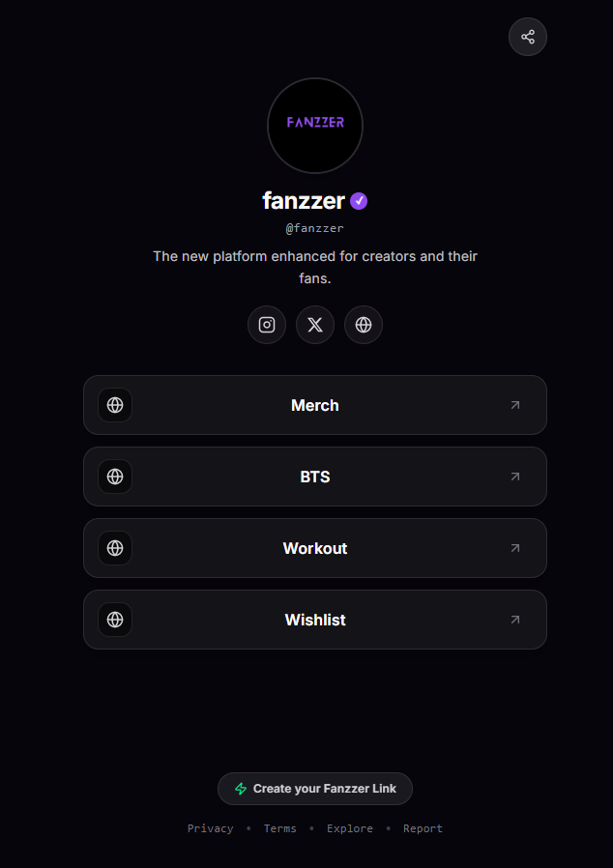Open the website globe social icon

tap(364, 325)
